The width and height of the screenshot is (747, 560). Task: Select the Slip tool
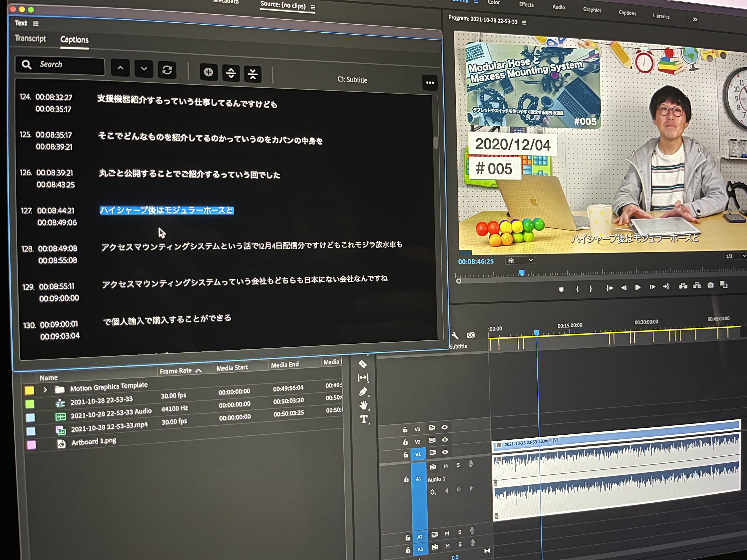(363, 378)
